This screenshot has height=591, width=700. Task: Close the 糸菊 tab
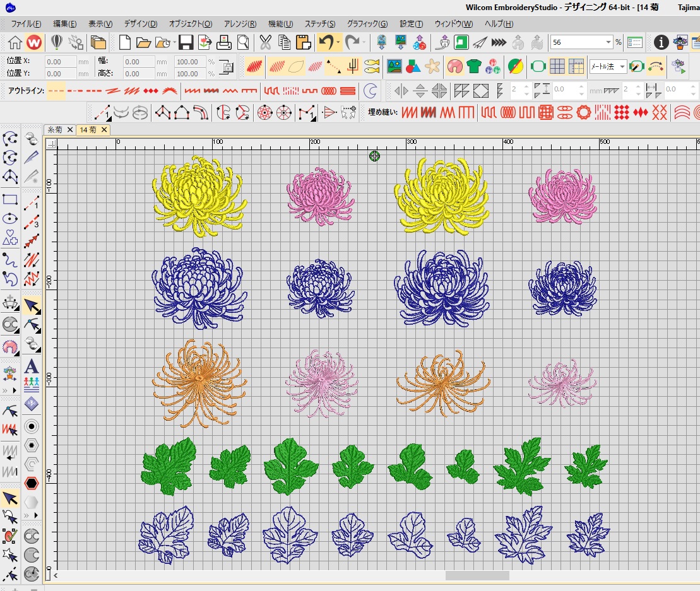click(x=70, y=129)
